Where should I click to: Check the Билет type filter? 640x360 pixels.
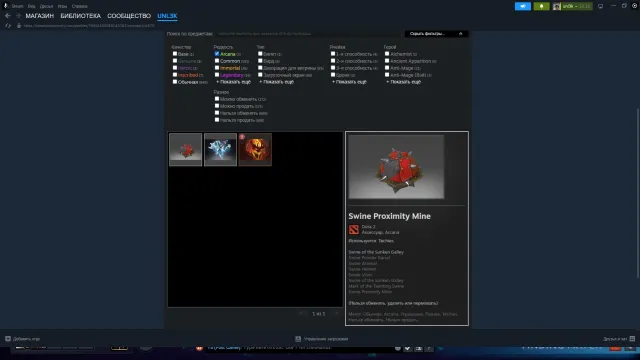coord(260,53)
